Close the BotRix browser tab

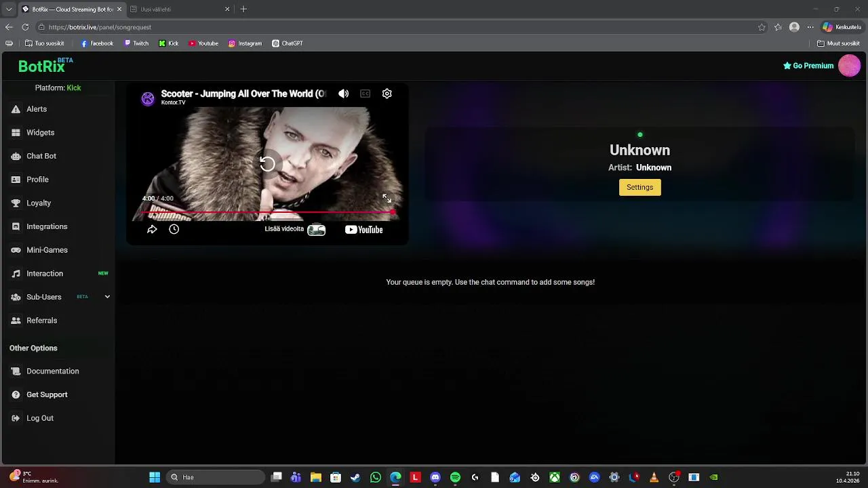pyautogui.click(x=119, y=9)
